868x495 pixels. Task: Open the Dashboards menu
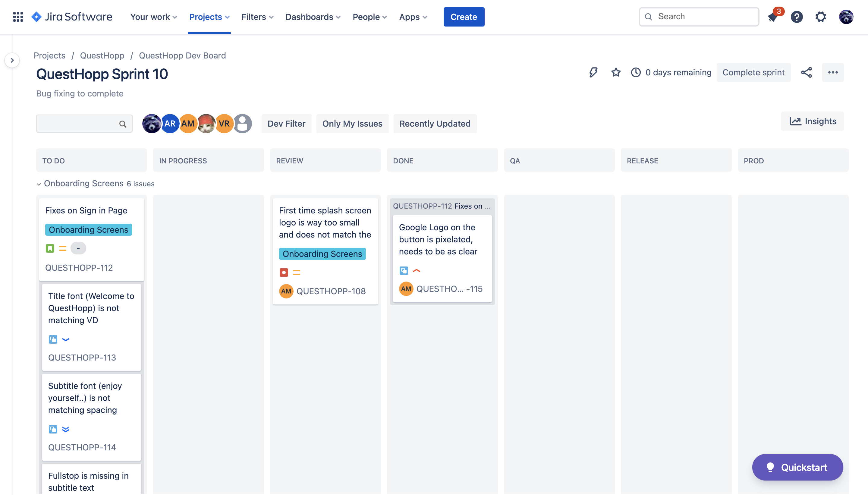pos(313,17)
